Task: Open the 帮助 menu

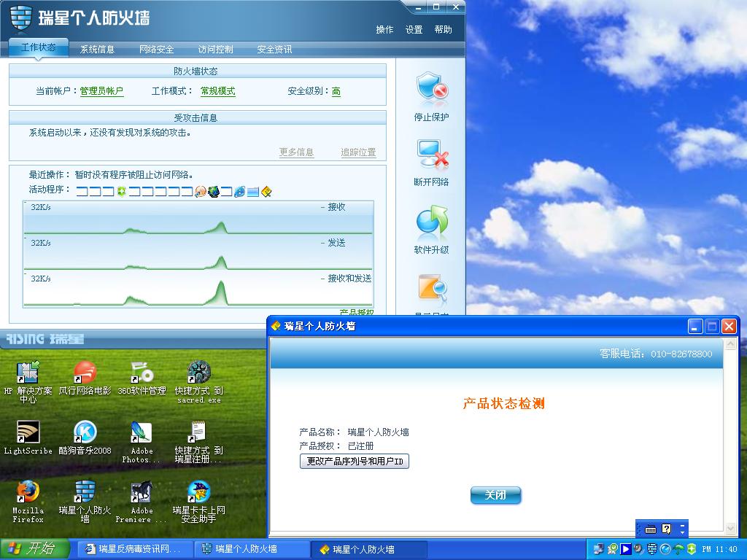Action: [443, 29]
